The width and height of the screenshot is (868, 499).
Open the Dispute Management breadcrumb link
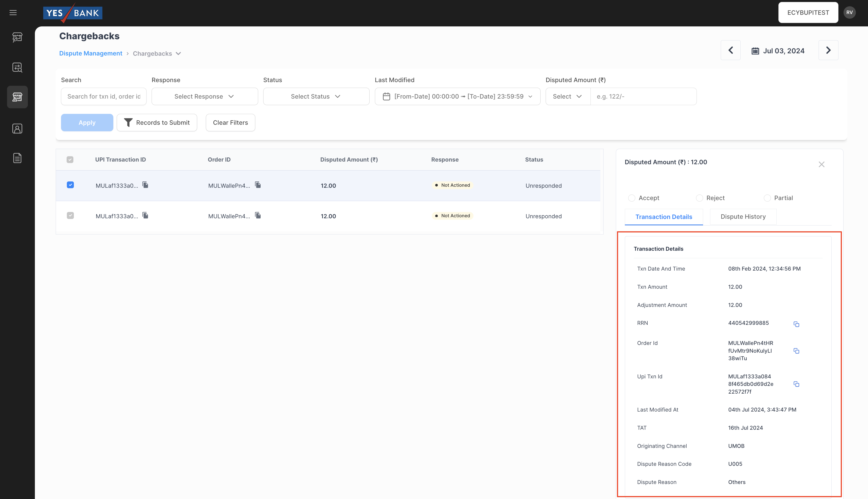(90, 54)
